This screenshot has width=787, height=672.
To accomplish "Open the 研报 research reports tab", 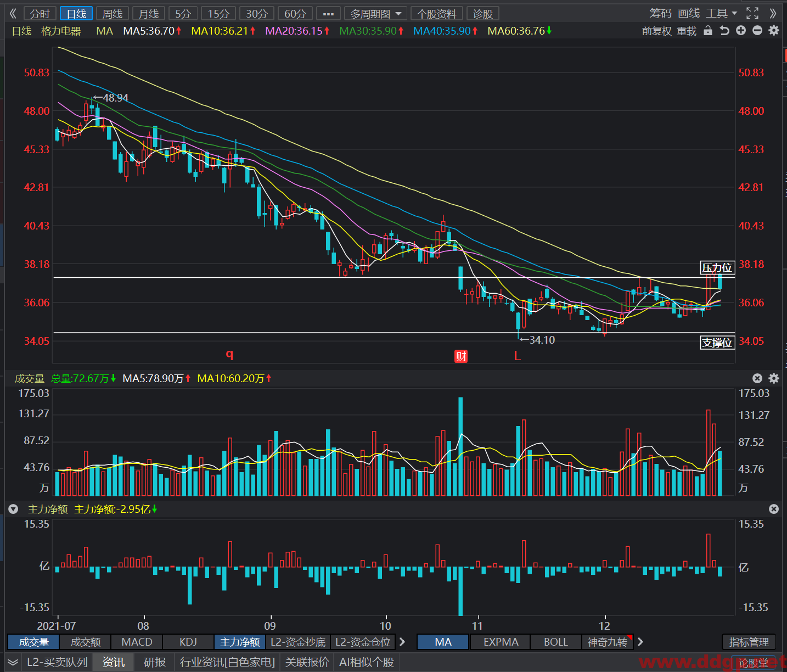I will [154, 662].
